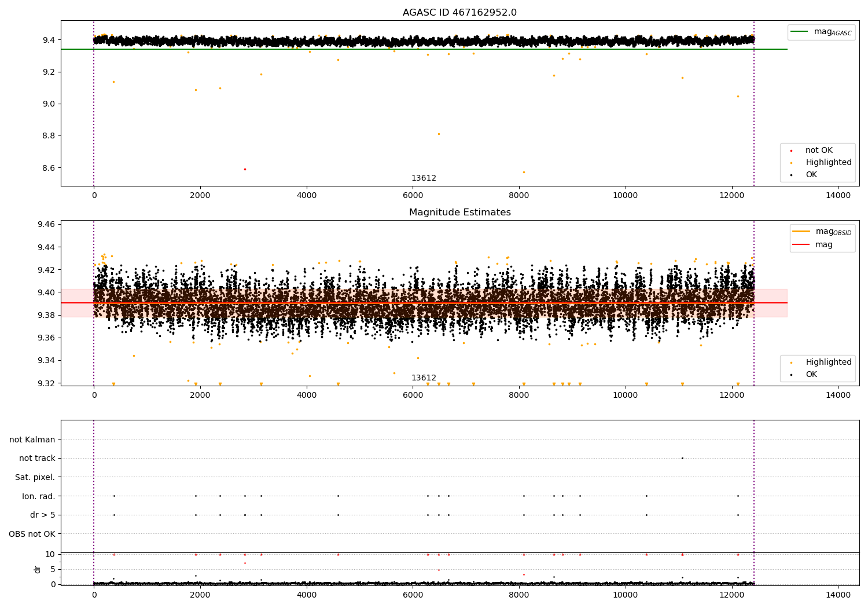Click the 'not track' row label

[x=37, y=458]
